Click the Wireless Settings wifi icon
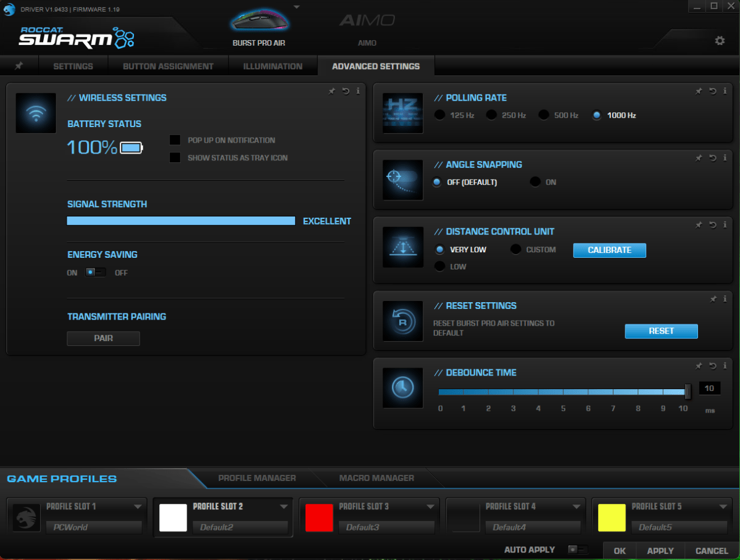The image size is (740, 560). coord(36,113)
